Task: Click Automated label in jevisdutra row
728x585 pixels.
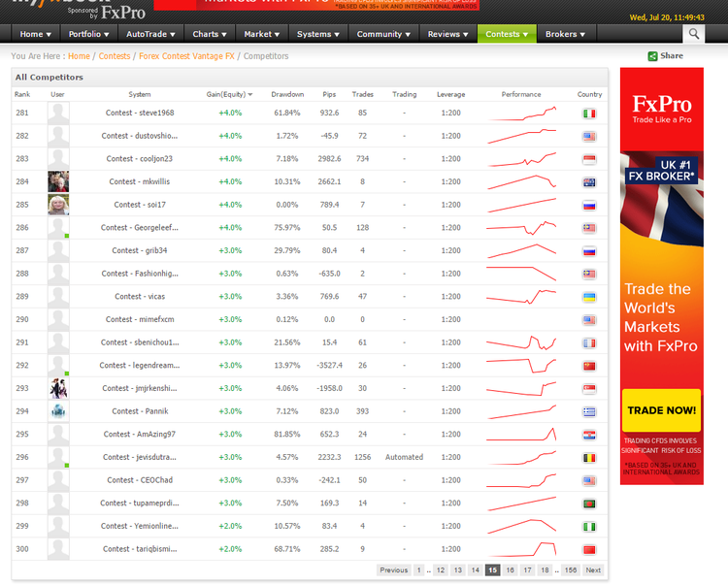Action: pyautogui.click(x=404, y=457)
